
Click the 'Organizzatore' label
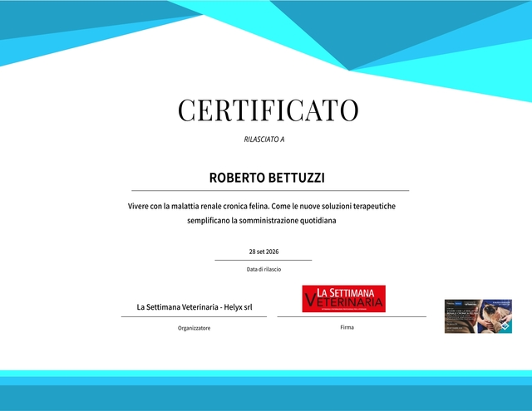[194, 328]
